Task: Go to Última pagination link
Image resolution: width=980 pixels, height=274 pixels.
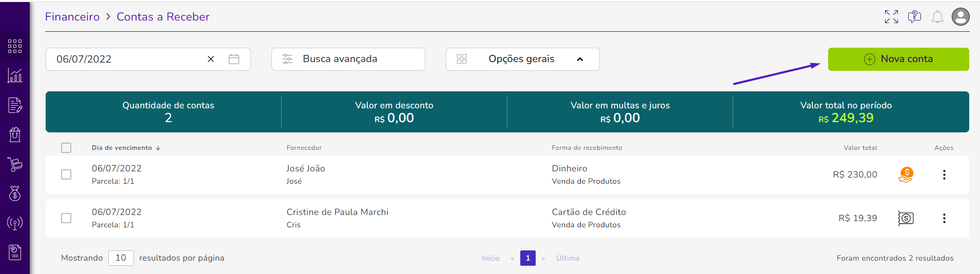Action: click(567, 258)
